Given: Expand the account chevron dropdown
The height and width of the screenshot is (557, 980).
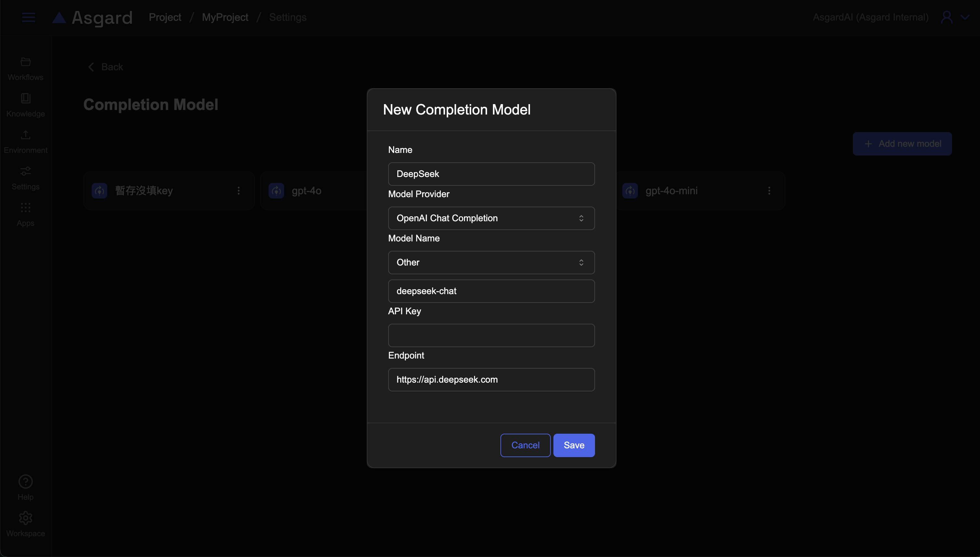Looking at the screenshot, I should tap(965, 17).
